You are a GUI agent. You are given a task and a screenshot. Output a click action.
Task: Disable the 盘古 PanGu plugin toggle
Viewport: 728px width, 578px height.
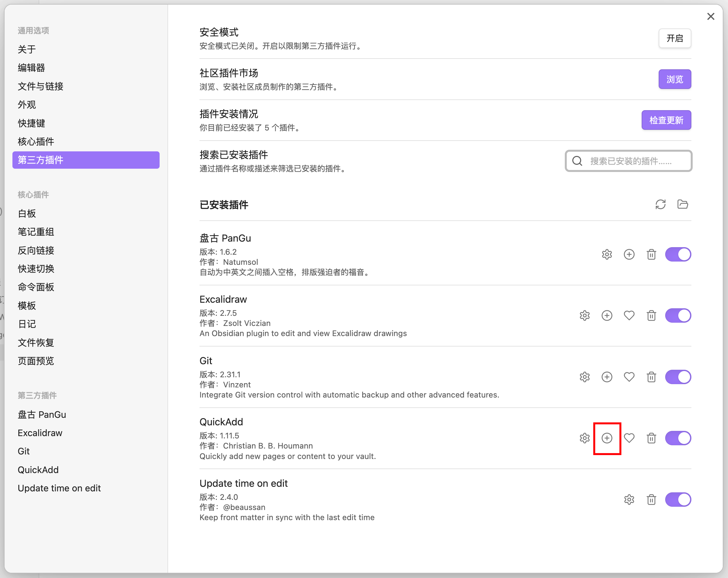click(678, 254)
